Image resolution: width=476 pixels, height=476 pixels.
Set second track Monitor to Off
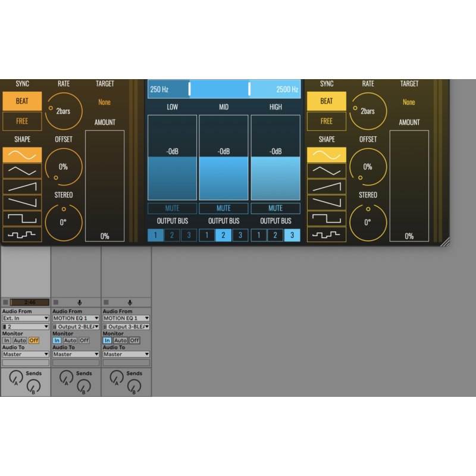click(84, 340)
